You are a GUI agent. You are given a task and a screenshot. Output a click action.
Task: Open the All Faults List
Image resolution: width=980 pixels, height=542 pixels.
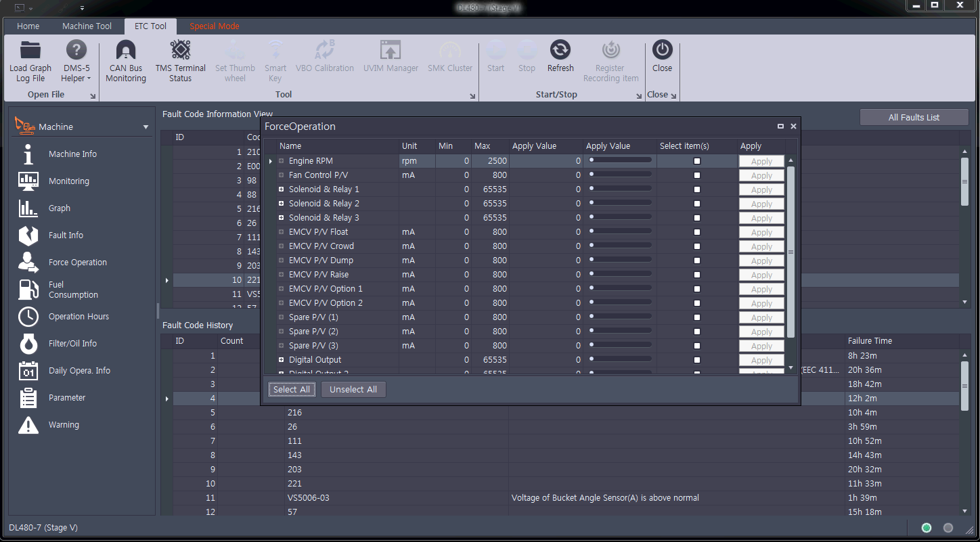[x=914, y=116]
